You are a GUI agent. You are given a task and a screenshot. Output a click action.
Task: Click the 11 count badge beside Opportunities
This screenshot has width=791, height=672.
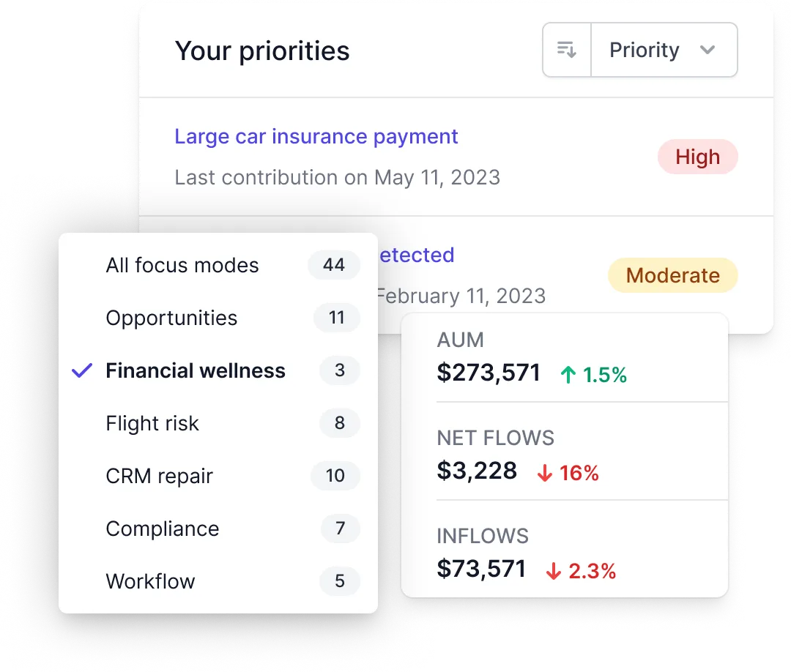click(336, 318)
